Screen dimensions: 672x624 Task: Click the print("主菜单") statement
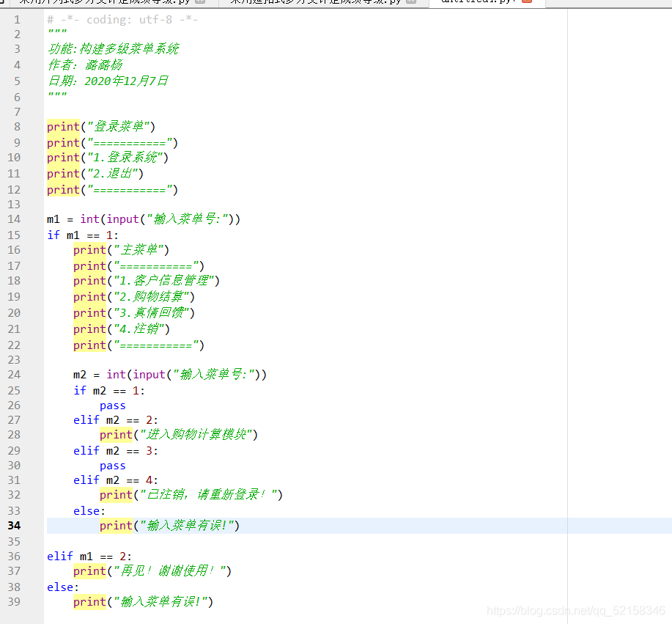tap(122, 249)
